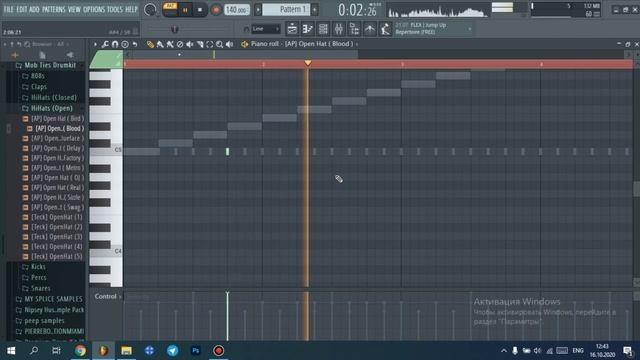Click the FLEX Jump Up news panel

433,29
